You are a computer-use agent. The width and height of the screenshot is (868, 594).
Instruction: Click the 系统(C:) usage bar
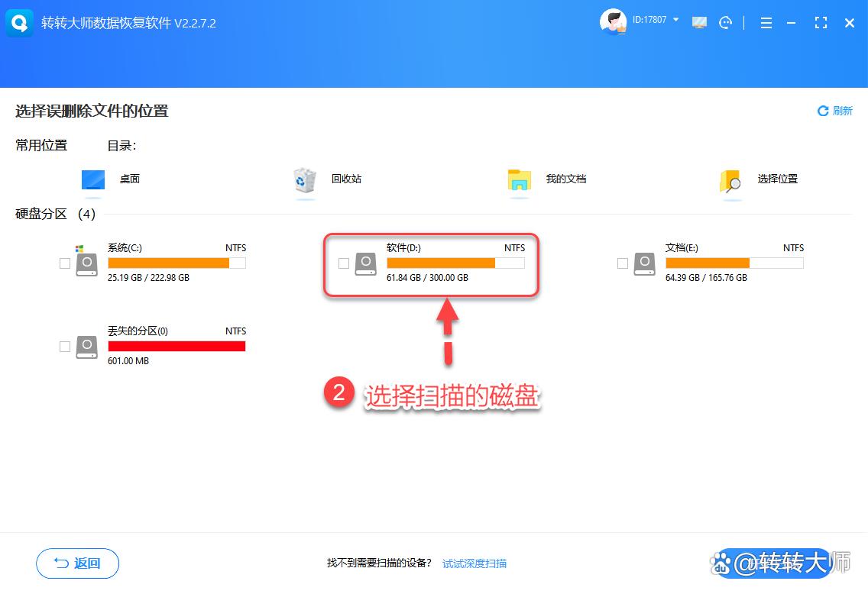[177, 263]
